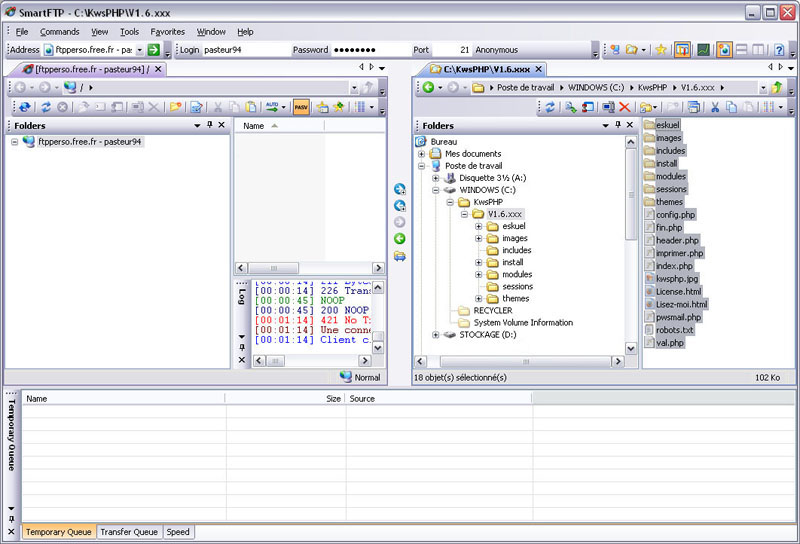Viewport: 800px width, 544px height.
Task: Open the AUTO transfer mode dropdown
Action: point(284,107)
